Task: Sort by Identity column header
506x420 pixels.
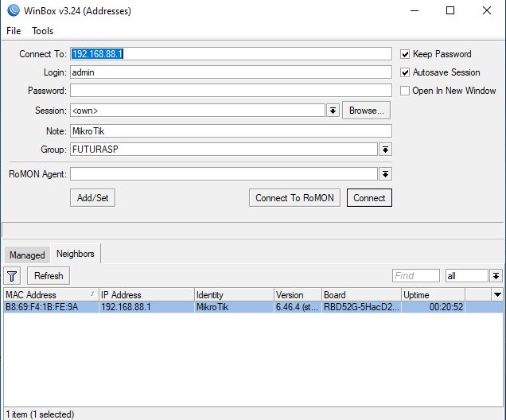Action: tap(234, 295)
